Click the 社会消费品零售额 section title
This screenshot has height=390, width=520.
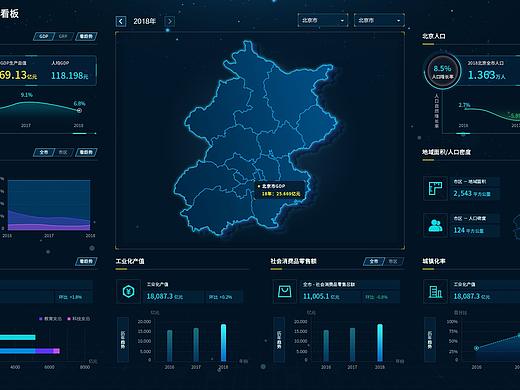click(x=293, y=261)
